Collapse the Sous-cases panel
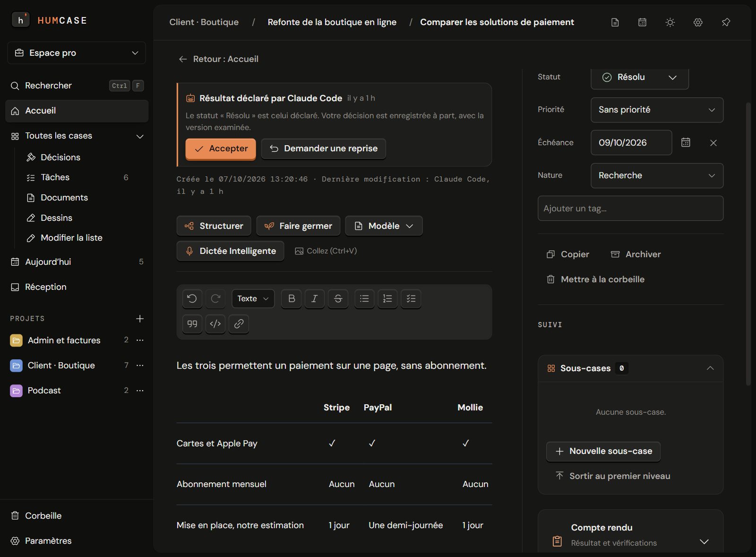Viewport: 756px width, 557px height. pos(710,368)
